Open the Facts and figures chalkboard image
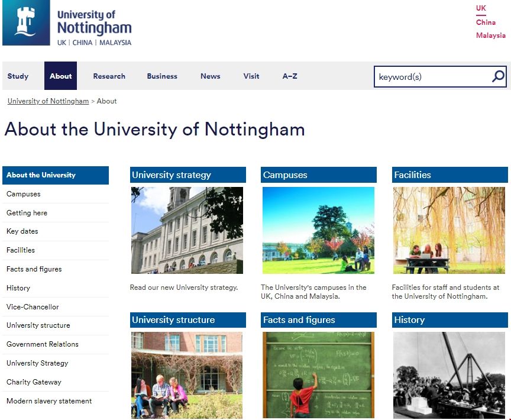The image size is (511, 420). click(x=318, y=375)
